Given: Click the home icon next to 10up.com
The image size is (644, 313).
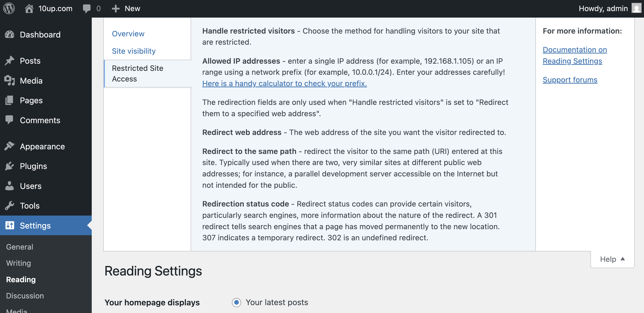Looking at the screenshot, I should point(30,8).
